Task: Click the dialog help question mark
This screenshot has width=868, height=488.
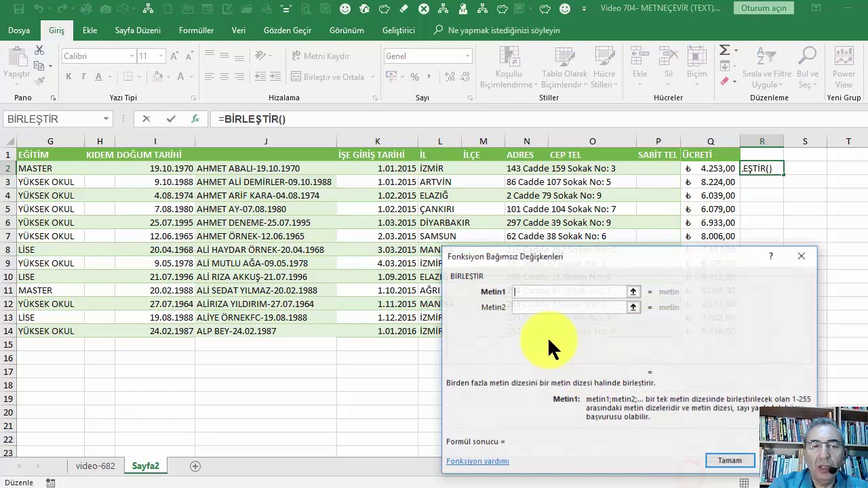Action: click(x=771, y=256)
